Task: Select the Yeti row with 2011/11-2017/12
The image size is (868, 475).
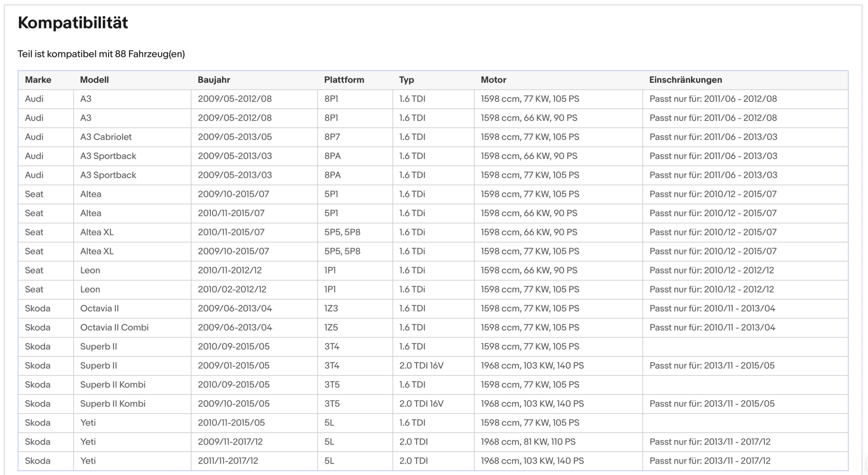Action: [433, 461]
